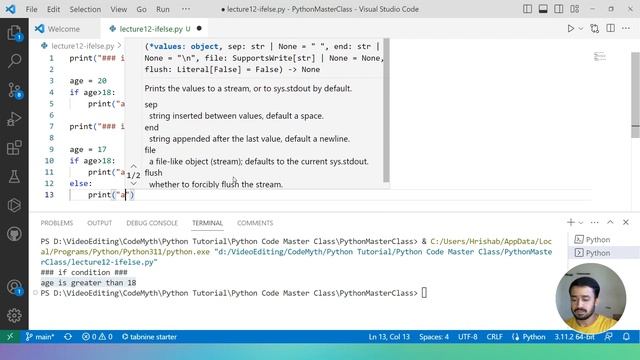Open changes compare icon in editor toolbar
Viewport: 640px width, 360px height.
(x=595, y=29)
